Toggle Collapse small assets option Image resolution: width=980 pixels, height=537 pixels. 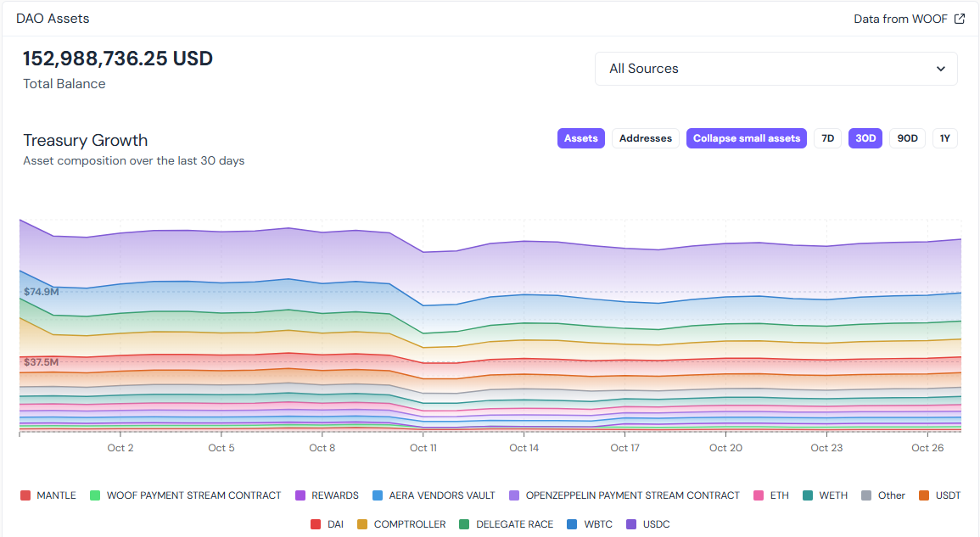746,138
